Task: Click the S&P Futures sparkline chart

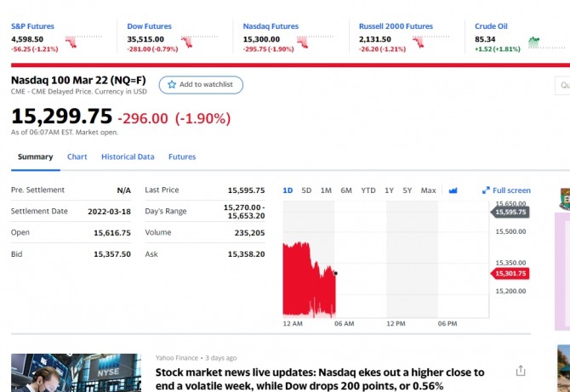Action: coord(71,39)
